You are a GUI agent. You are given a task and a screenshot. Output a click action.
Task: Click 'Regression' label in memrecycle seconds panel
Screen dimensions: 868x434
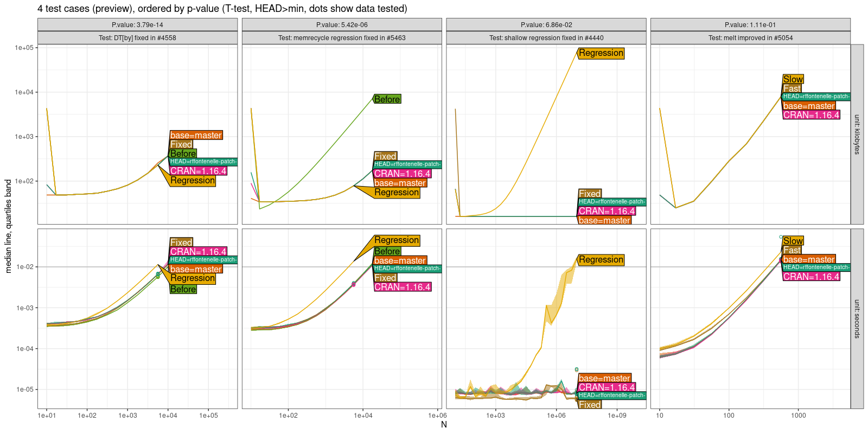coord(397,240)
